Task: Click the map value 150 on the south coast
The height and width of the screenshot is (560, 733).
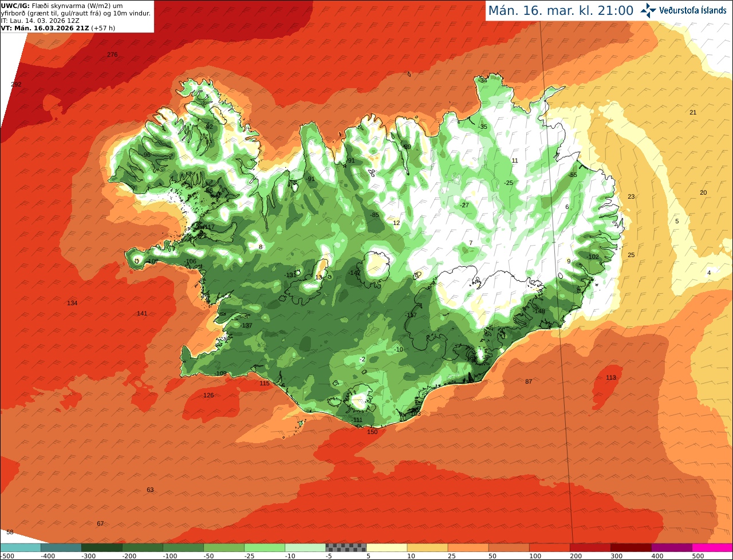Action: point(372,432)
